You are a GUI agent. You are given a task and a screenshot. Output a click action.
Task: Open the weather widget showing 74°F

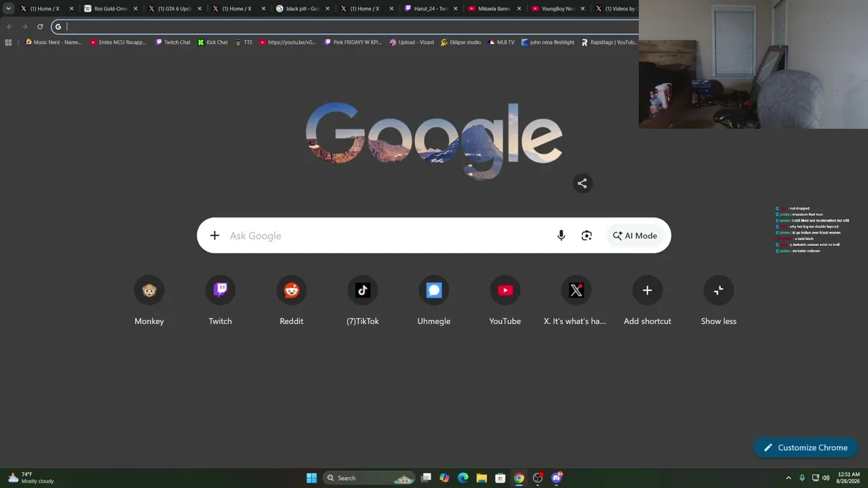(x=31, y=478)
